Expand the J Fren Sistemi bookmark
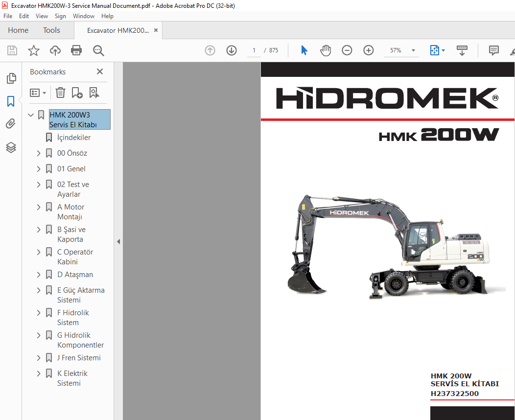 [x=39, y=358]
